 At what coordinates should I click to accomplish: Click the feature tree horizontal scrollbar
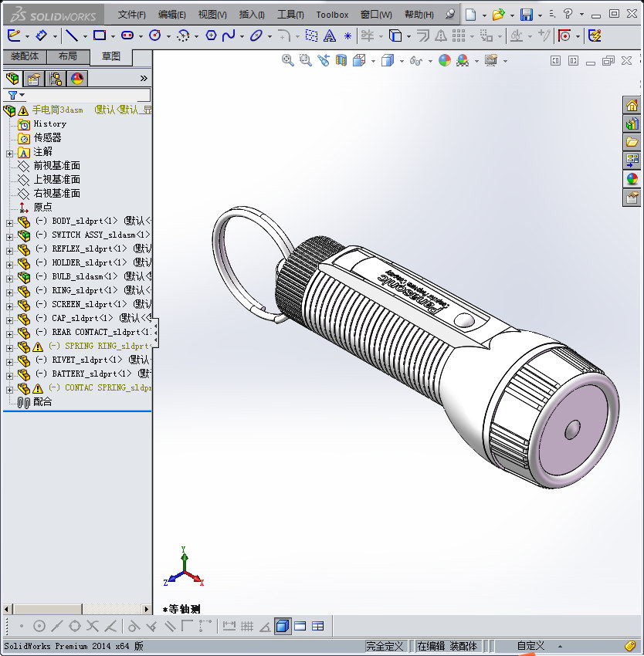click(x=76, y=609)
